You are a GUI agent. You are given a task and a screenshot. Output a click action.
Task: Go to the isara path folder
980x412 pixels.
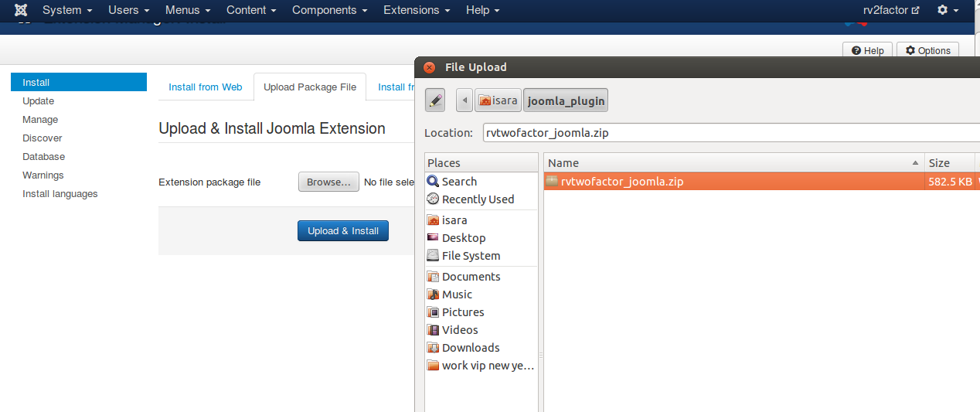click(x=498, y=100)
